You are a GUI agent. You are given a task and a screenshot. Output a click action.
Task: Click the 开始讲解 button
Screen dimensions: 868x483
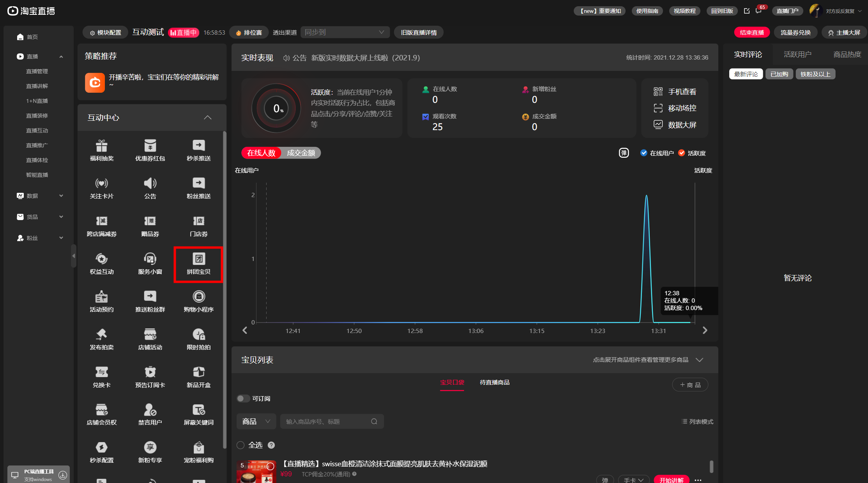click(x=671, y=480)
